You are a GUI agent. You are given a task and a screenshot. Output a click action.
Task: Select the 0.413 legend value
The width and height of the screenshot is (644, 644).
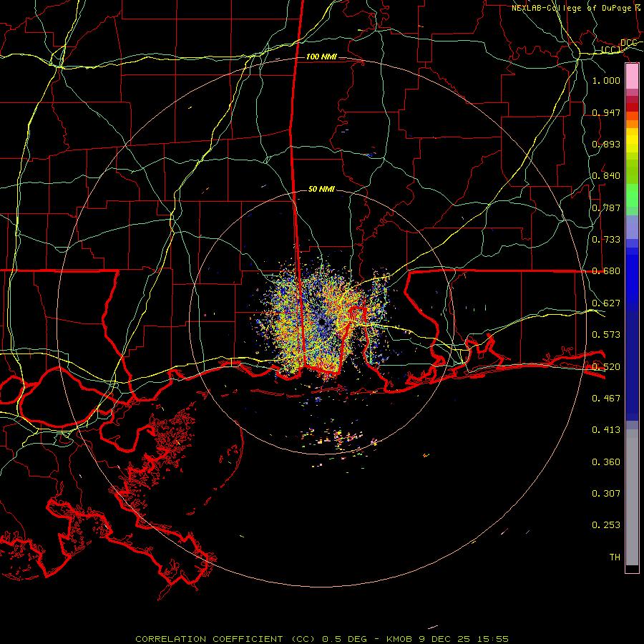(x=606, y=429)
